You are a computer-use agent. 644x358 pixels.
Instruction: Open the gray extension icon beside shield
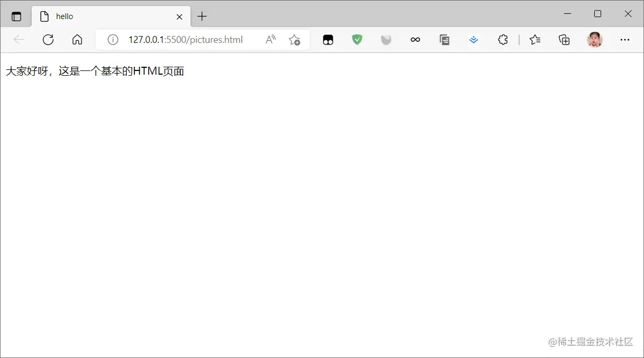[x=386, y=40]
